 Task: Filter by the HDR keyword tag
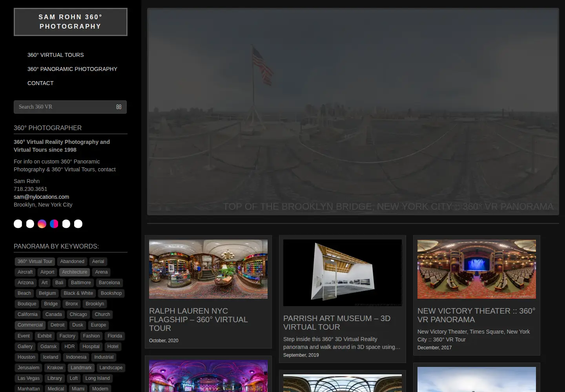pos(69,347)
